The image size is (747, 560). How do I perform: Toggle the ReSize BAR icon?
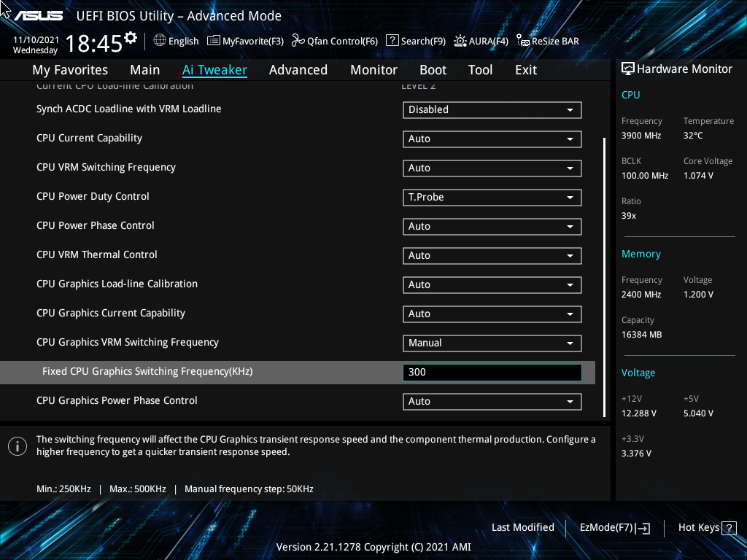[523, 41]
